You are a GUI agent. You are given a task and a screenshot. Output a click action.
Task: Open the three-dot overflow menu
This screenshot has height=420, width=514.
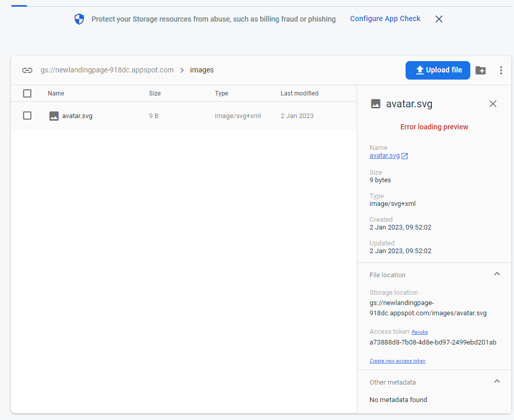501,70
